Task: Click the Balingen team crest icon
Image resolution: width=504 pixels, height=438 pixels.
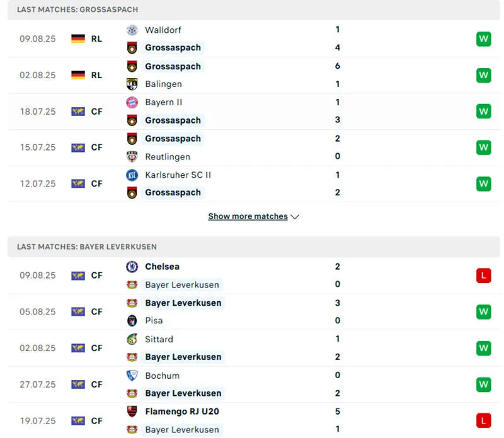Action: tap(132, 84)
